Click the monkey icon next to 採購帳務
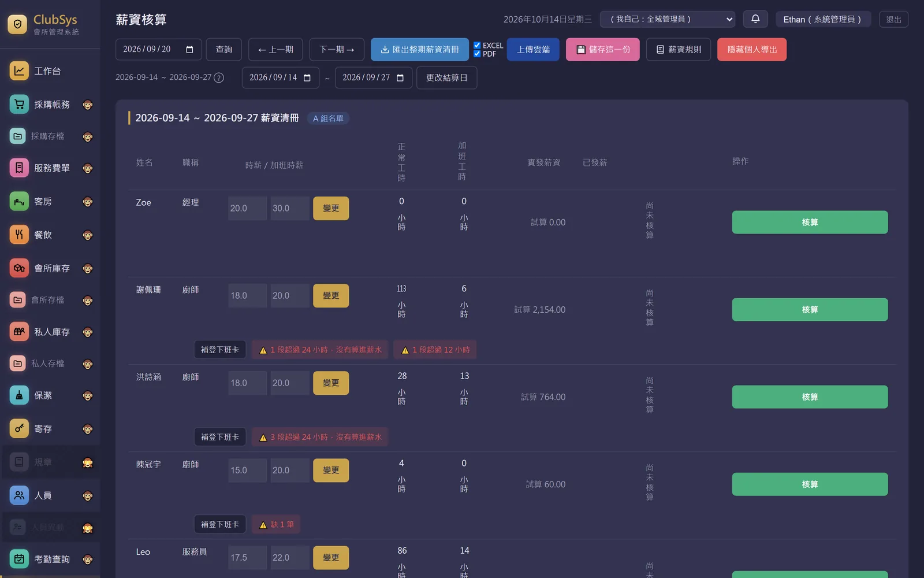 88,105
